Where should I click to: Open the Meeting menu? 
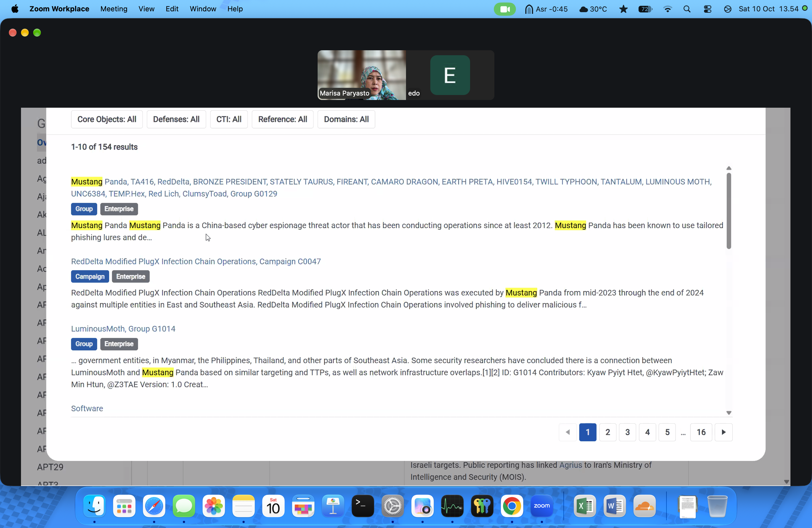coord(114,9)
